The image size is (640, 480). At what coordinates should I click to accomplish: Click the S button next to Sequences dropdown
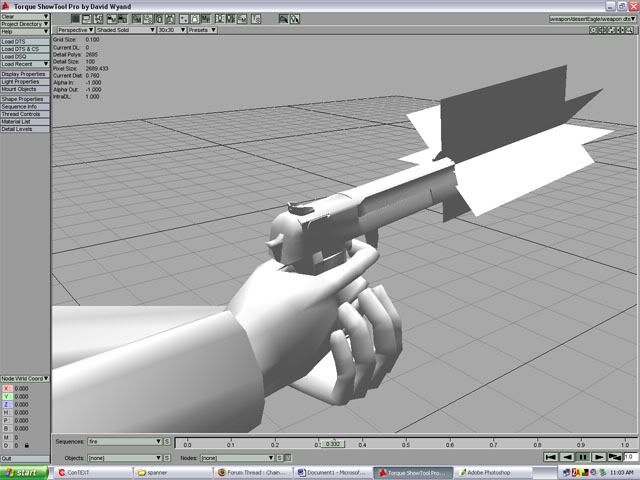point(168,441)
